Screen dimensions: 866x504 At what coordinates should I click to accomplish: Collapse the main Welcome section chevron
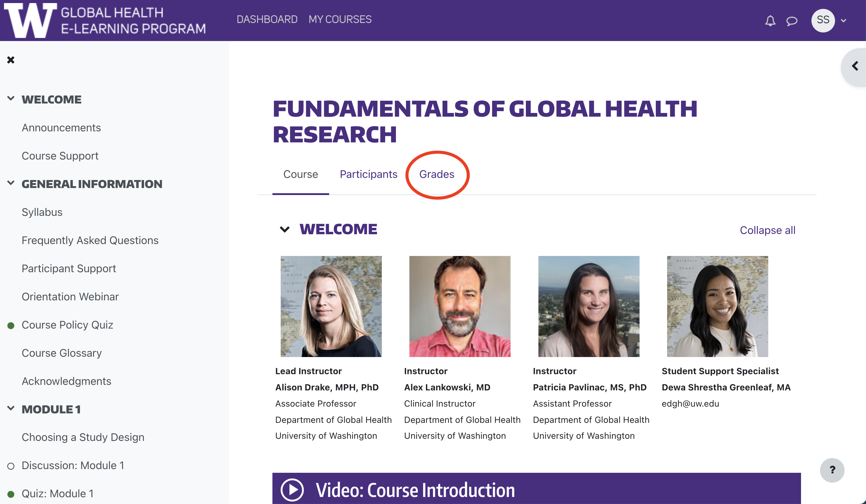(285, 229)
